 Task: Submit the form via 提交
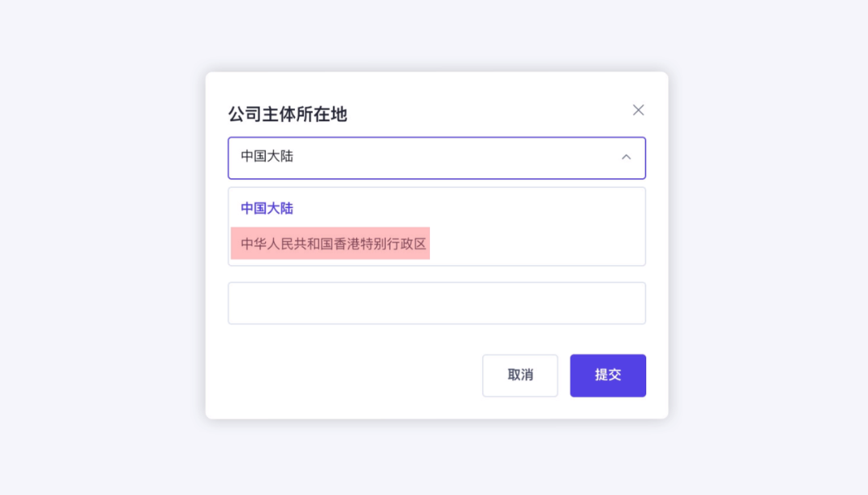point(608,375)
